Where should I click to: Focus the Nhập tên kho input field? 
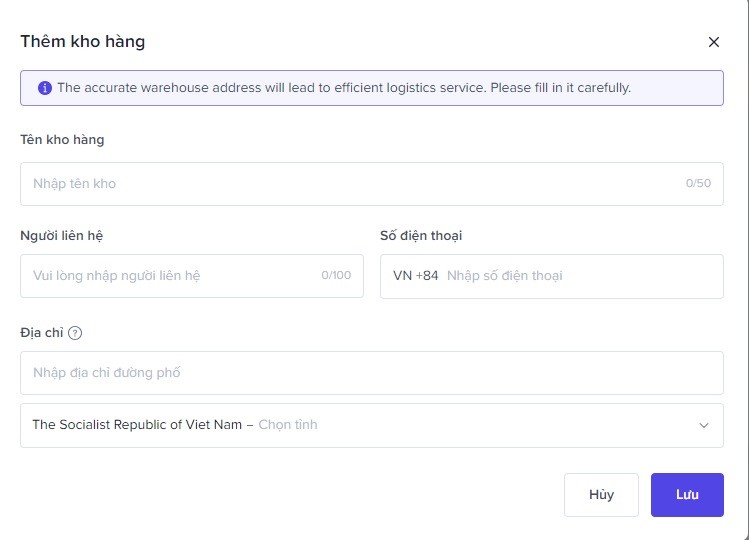point(350,184)
